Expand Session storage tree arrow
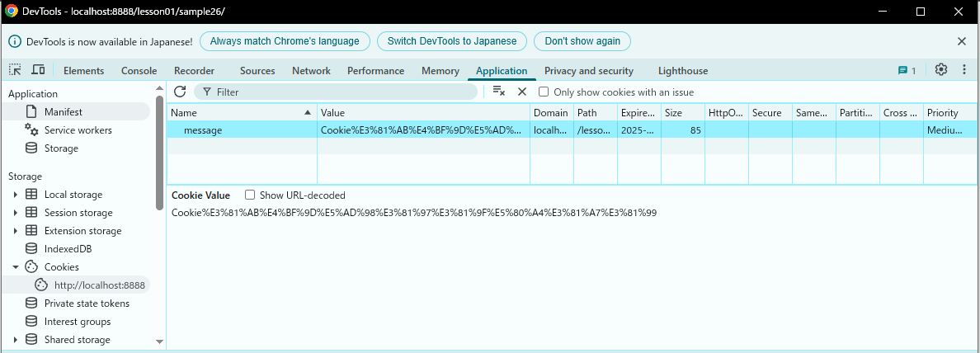 pyautogui.click(x=16, y=213)
